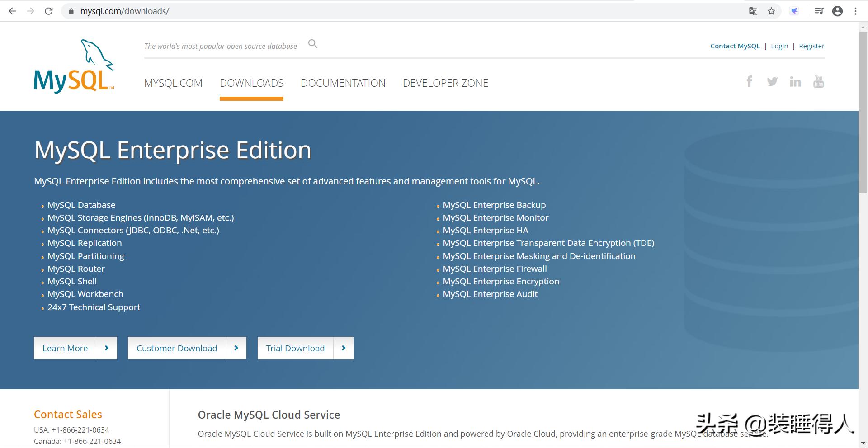Click scrollbar up arrow
The height and width of the screenshot is (448, 868).
[x=863, y=27]
